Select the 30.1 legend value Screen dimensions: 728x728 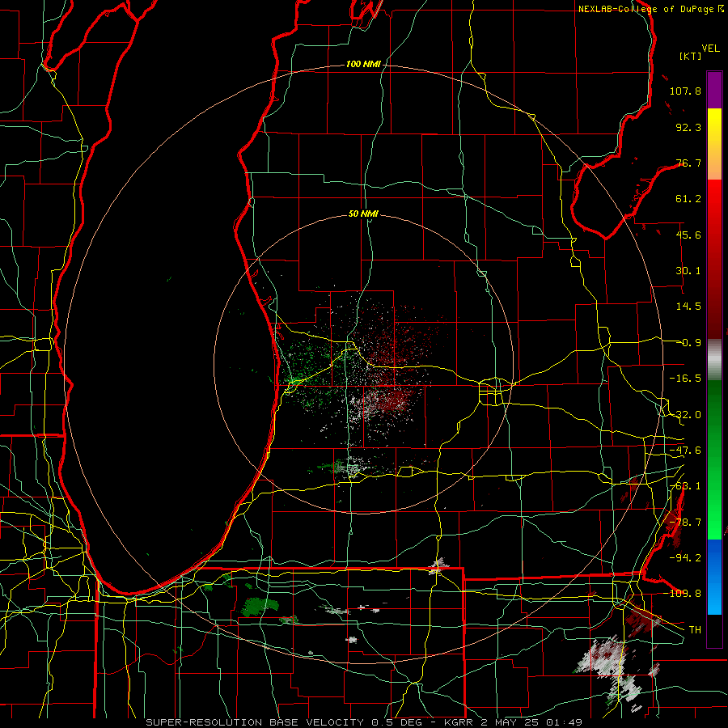pos(688,271)
